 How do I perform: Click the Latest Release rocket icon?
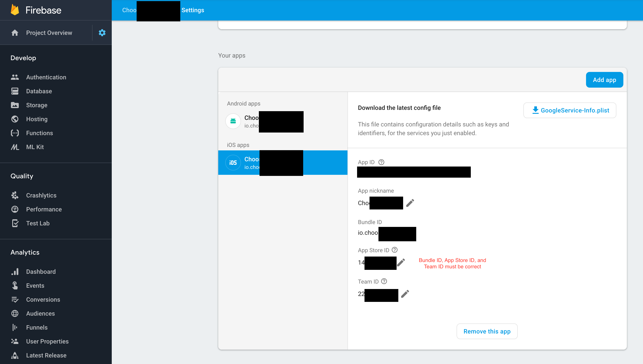15,355
